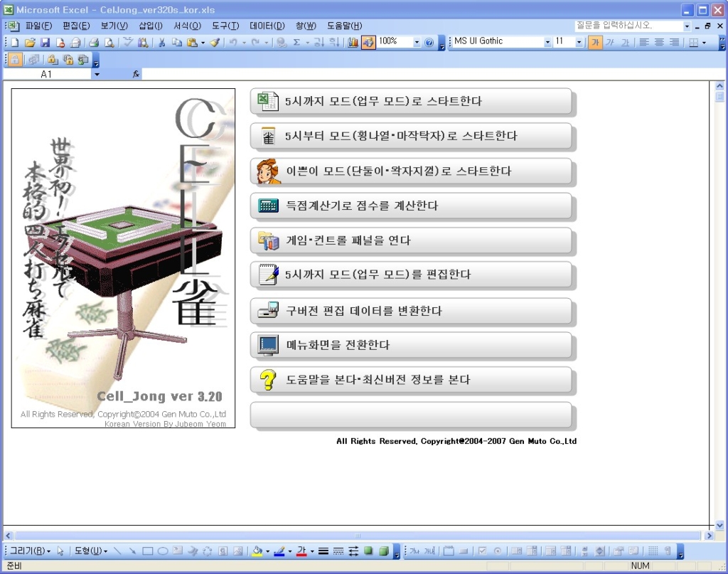Screen dimensions: 728x574
Task: Click the mahjong tile icon on 5시부터 모드 button
Action: tap(268, 136)
